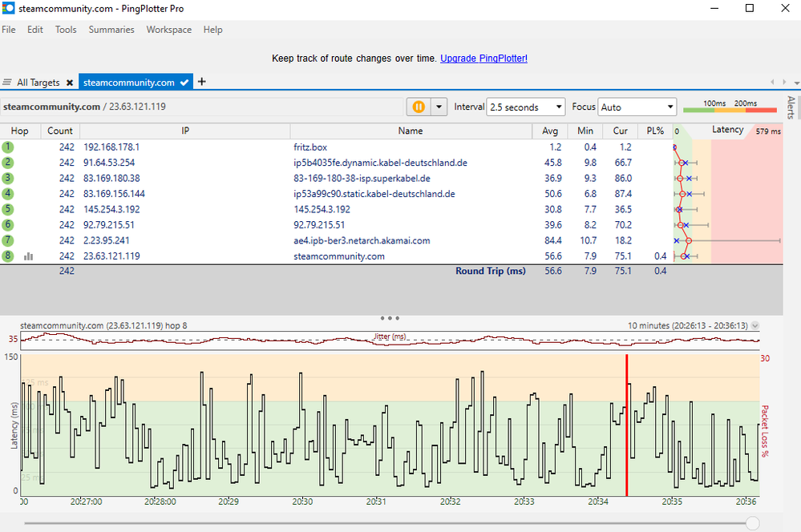Image resolution: width=801 pixels, height=532 pixels.
Task: Select hop 7 green circle
Action: pos(8,240)
